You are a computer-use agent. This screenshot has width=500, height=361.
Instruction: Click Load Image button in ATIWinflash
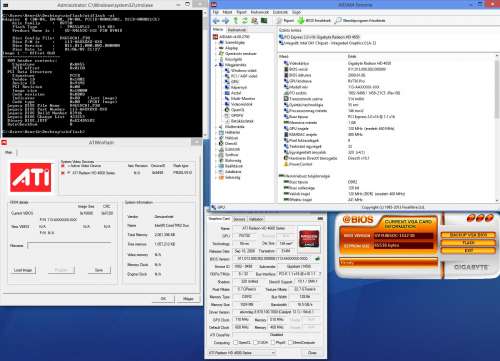(x=23, y=270)
